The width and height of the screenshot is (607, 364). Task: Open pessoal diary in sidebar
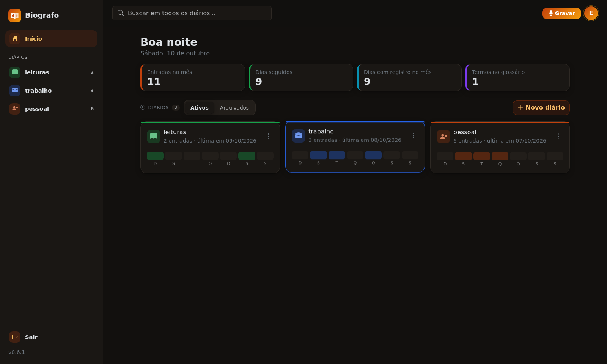[51, 109]
